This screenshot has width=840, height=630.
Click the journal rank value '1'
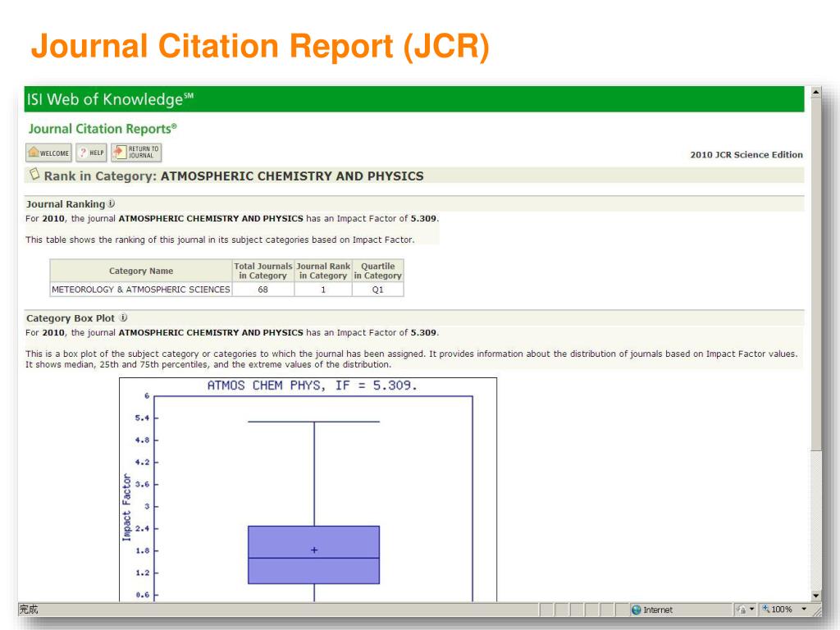323,290
